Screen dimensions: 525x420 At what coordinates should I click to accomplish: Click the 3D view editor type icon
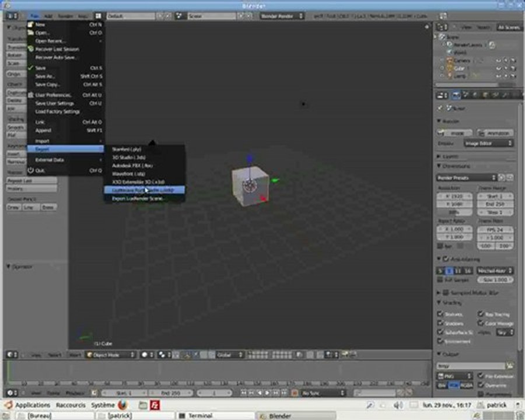coord(12,355)
